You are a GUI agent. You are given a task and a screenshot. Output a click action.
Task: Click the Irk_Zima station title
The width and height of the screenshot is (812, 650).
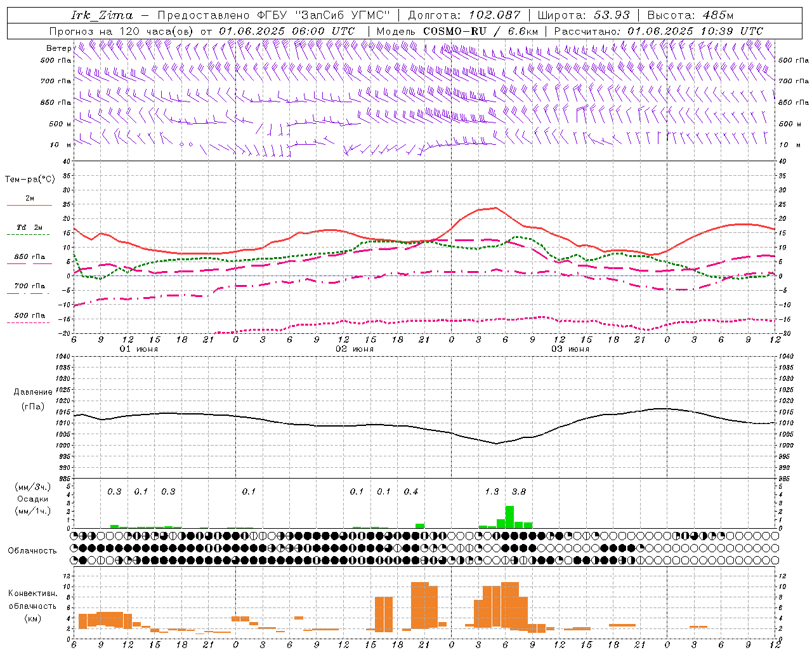pyautogui.click(x=102, y=15)
